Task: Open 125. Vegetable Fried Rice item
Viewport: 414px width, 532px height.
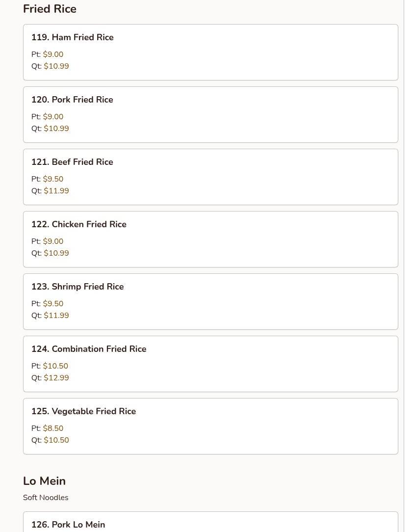Action: click(x=210, y=426)
